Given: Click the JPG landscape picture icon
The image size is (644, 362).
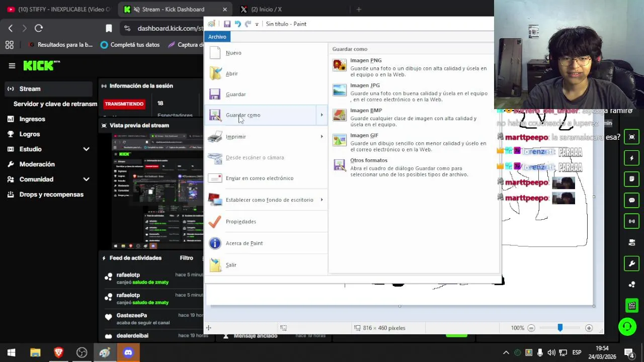Looking at the screenshot, I should click(x=340, y=90).
